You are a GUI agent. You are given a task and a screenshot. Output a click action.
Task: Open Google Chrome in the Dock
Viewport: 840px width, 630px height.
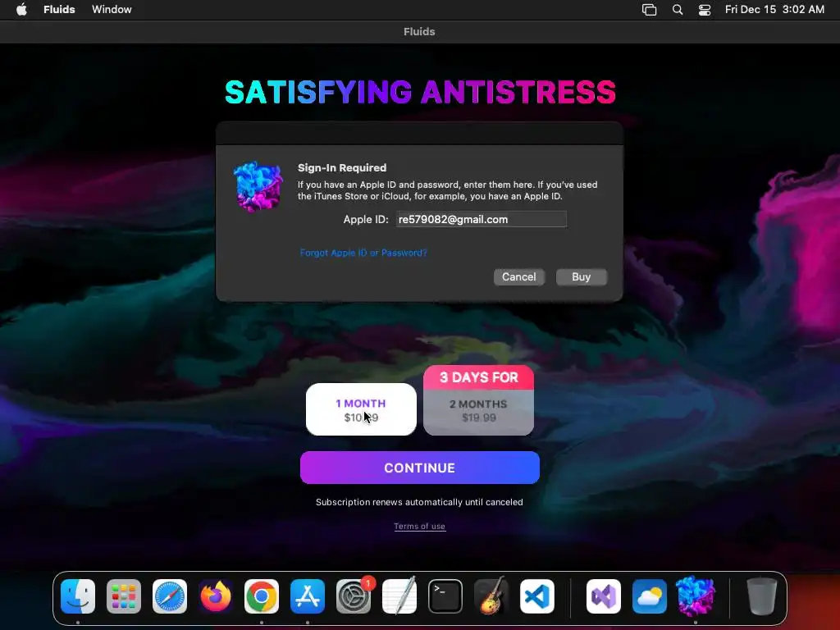click(x=262, y=596)
